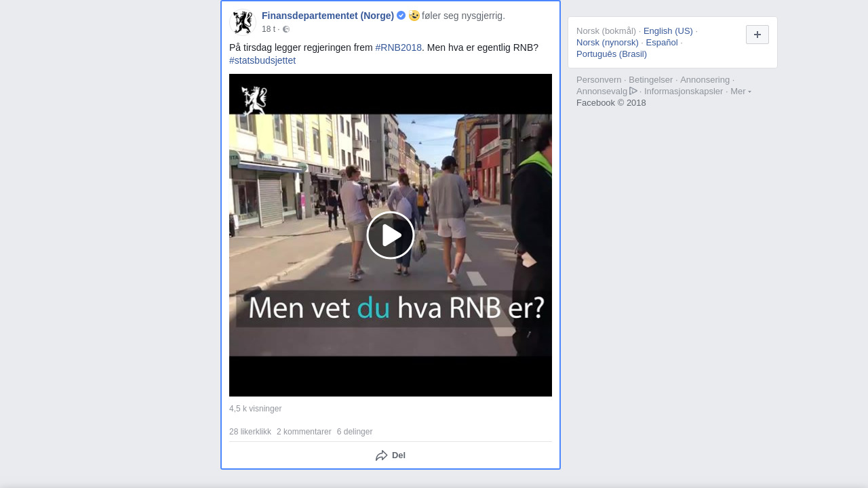Open the Annonsevalg footer link
This screenshot has width=868, height=488.
click(602, 91)
